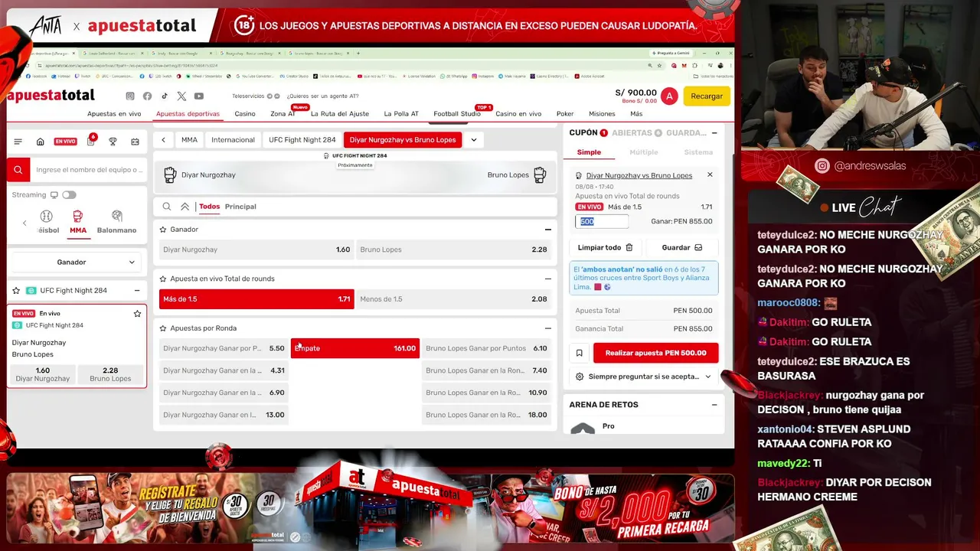Screen dimensions: 980x551
Task: Open the TikTok social icon
Action: click(164, 96)
